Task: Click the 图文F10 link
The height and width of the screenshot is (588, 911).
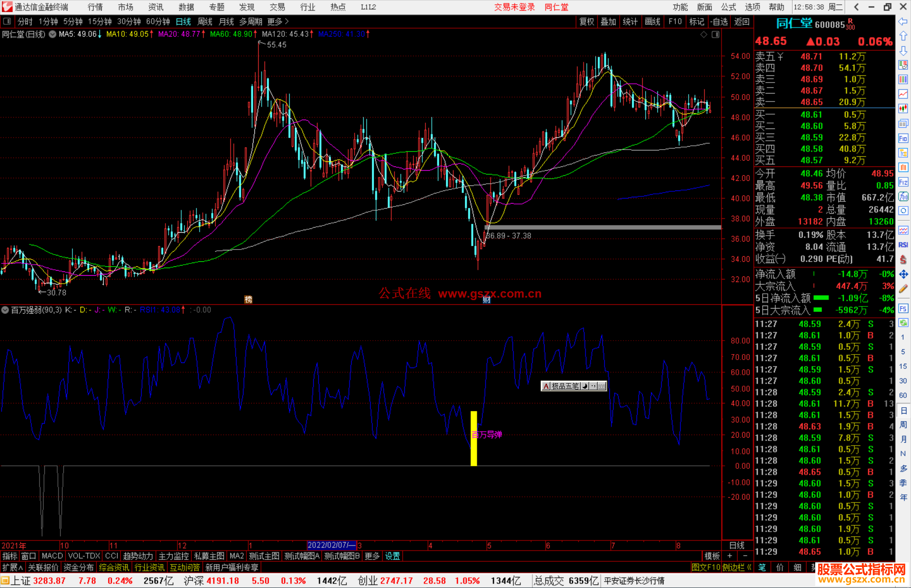Action: (x=706, y=567)
